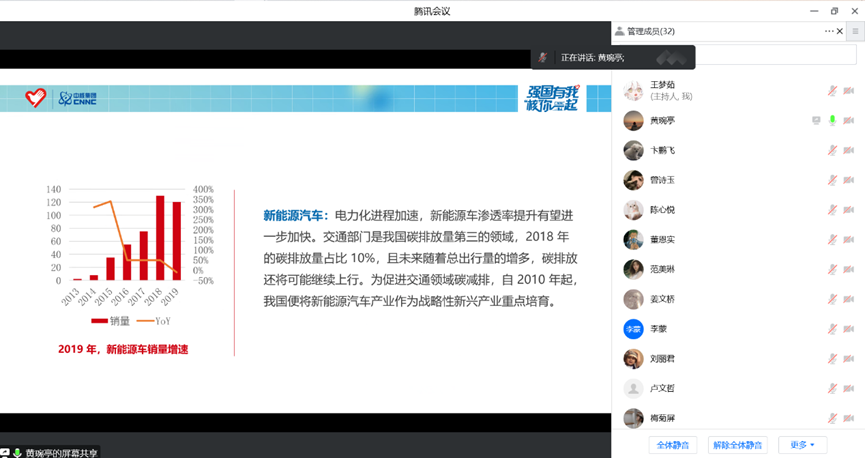Viewport: 865px width, 458px height.
Task: Click the hamburger menu icon at top right
Action: [855, 32]
